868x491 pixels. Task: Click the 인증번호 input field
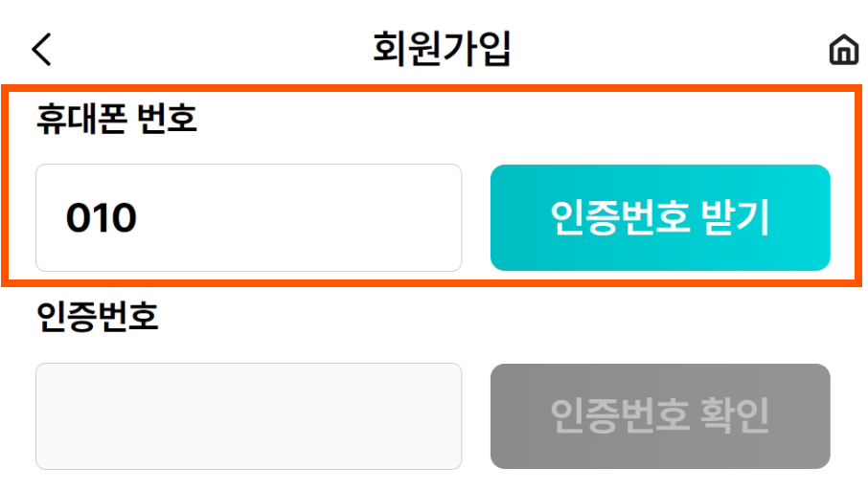click(248, 416)
